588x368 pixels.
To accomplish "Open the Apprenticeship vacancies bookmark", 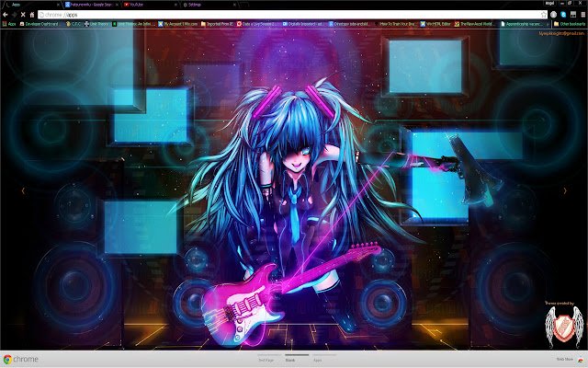I will (521, 24).
